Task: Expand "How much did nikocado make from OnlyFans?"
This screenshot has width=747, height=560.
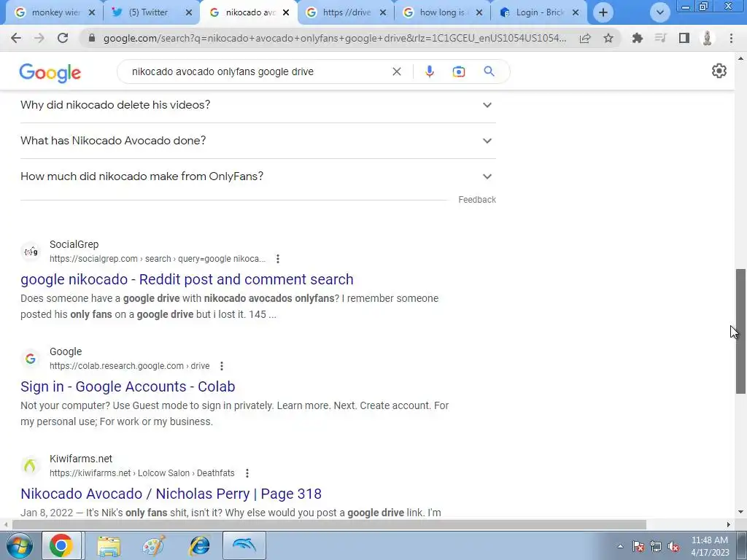Action: [258, 176]
